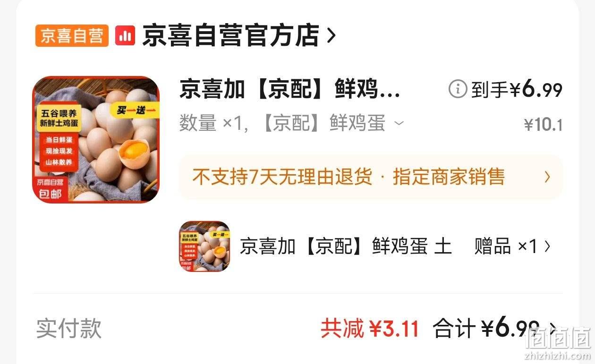Open the quantity and spec dropdown arrow
The image size is (595, 364).
tap(399, 124)
